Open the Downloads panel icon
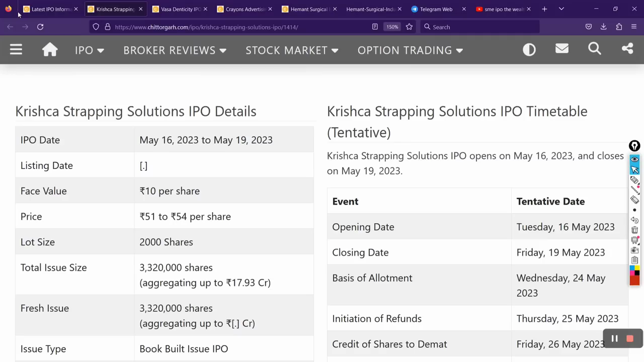Image resolution: width=644 pixels, height=362 pixels. coord(604,27)
